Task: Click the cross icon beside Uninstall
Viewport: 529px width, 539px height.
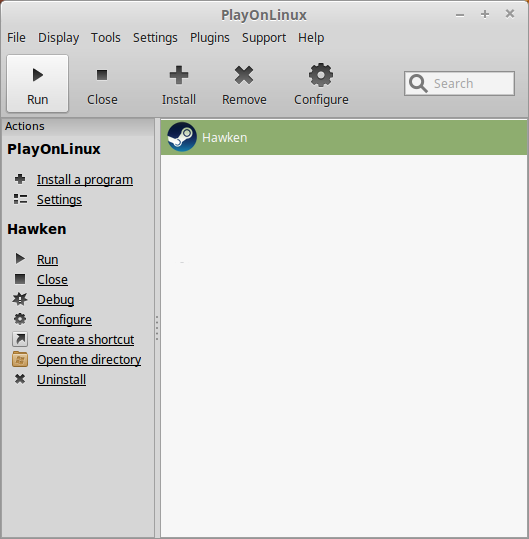Action: coord(20,379)
